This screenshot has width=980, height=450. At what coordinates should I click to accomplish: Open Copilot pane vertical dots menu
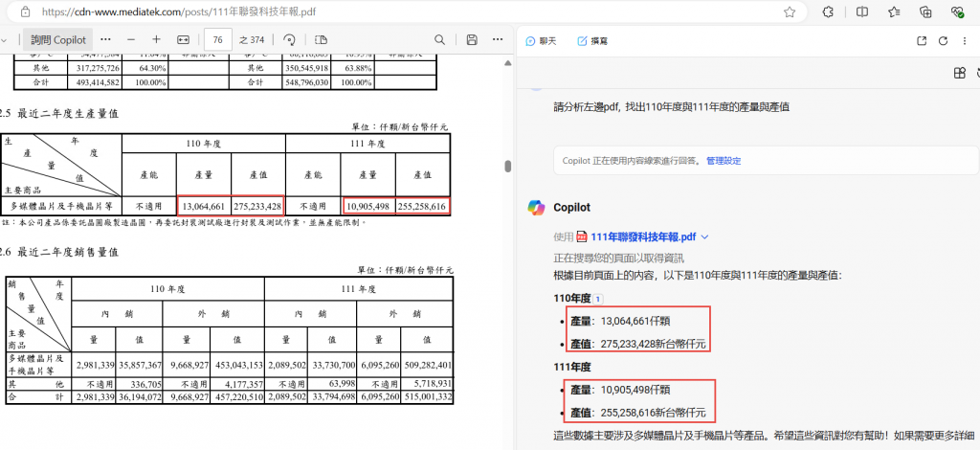[x=965, y=41]
